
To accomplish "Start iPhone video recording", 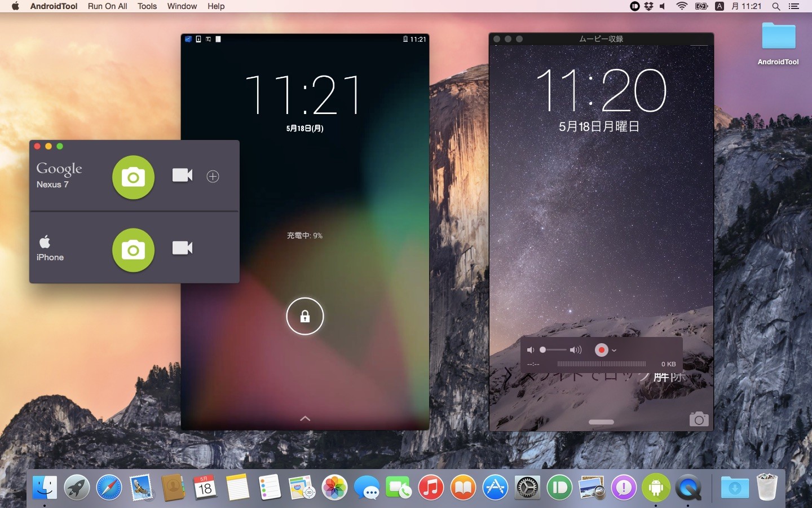I will 182,248.
